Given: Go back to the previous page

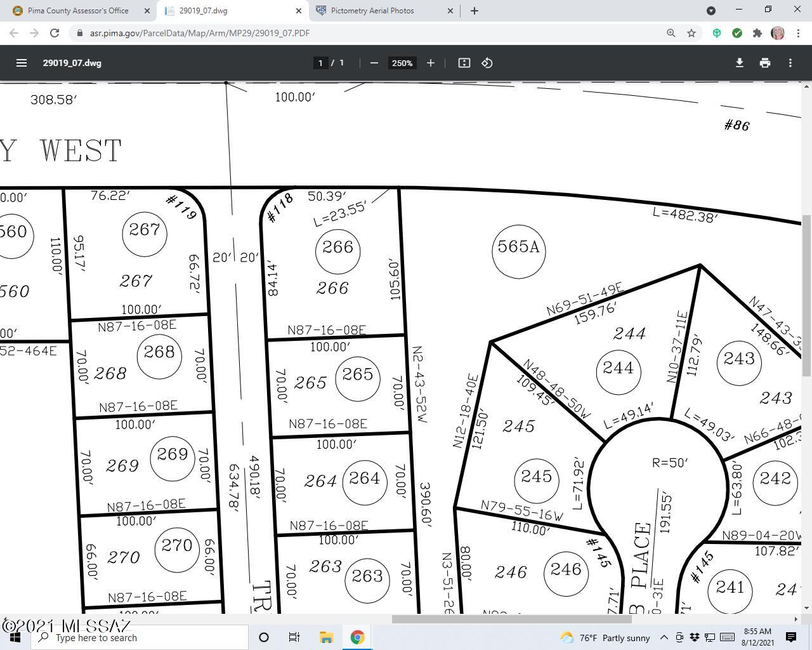Looking at the screenshot, I should coord(14,33).
